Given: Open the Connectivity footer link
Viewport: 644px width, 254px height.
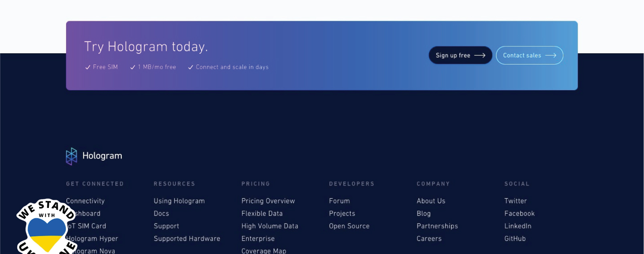Looking at the screenshot, I should 85,201.
